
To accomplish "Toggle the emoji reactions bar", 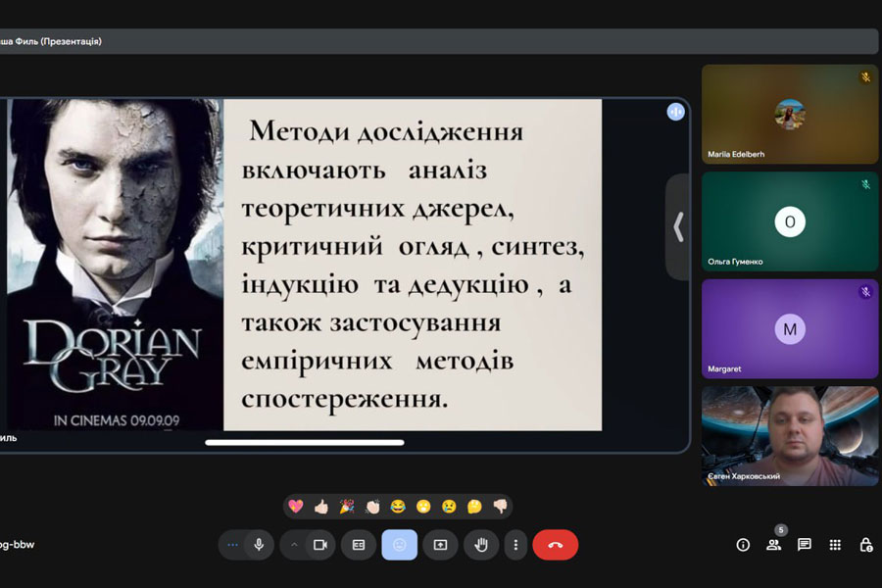I will point(400,545).
